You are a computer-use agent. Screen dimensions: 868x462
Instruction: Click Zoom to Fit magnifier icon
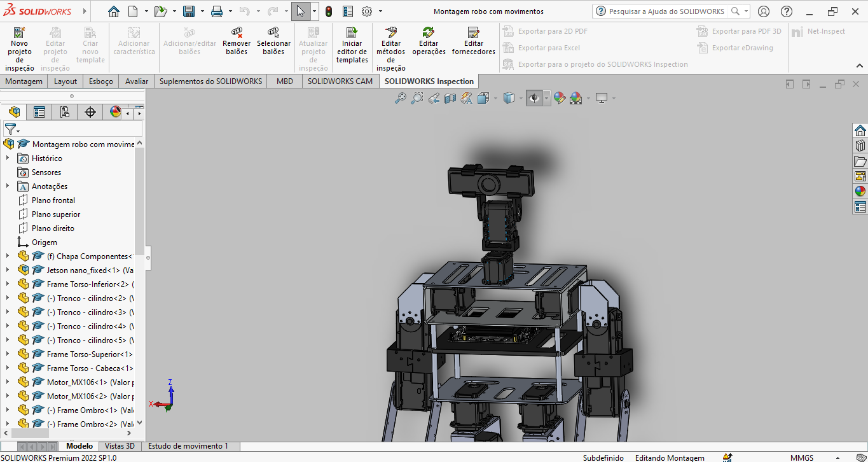click(400, 98)
